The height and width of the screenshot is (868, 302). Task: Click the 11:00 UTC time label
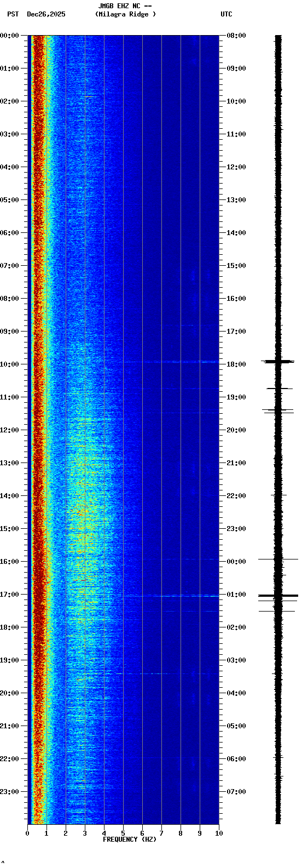236,134
